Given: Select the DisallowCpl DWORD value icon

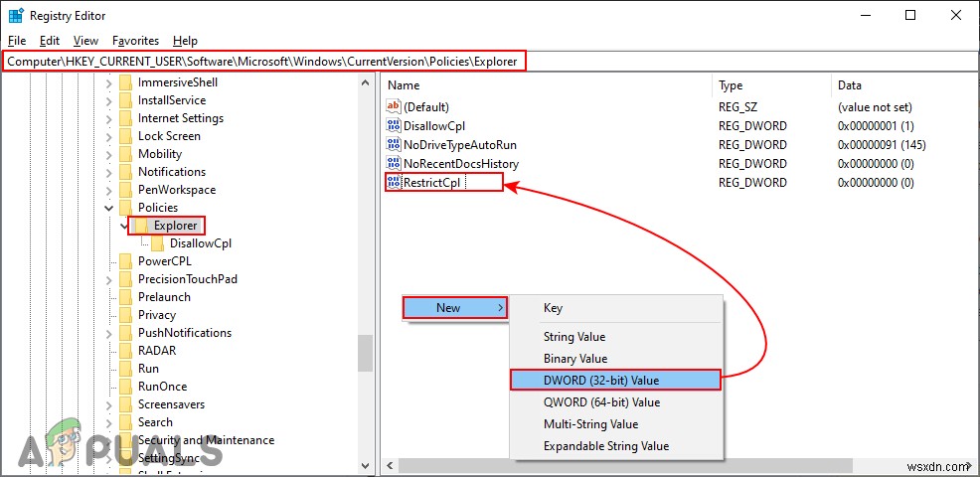Looking at the screenshot, I should pyautogui.click(x=394, y=125).
